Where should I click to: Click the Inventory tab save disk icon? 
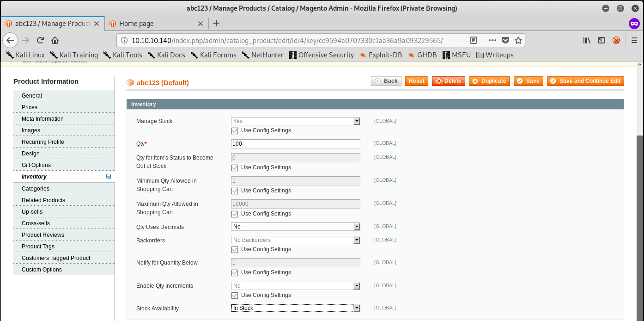pos(109,177)
